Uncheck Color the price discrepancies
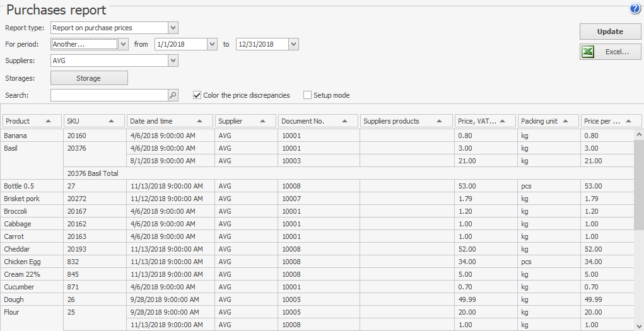Image resolution: width=644 pixels, height=331 pixels. (x=197, y=95)
